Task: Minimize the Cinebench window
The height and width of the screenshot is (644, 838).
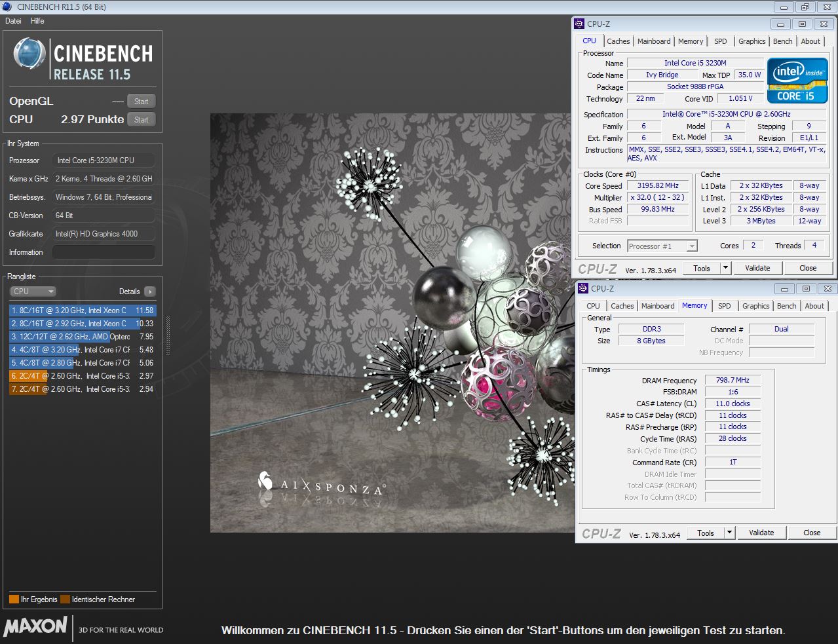Action: 784,7
